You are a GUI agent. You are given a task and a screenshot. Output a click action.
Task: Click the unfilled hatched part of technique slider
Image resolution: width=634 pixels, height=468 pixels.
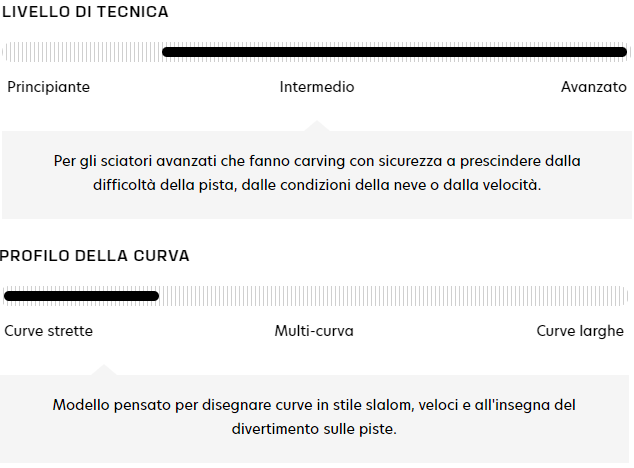click(x=82, y=52)
